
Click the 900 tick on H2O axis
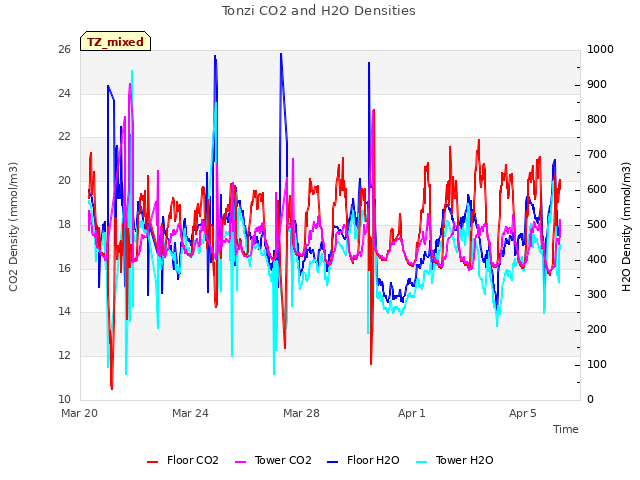point(597,84)
